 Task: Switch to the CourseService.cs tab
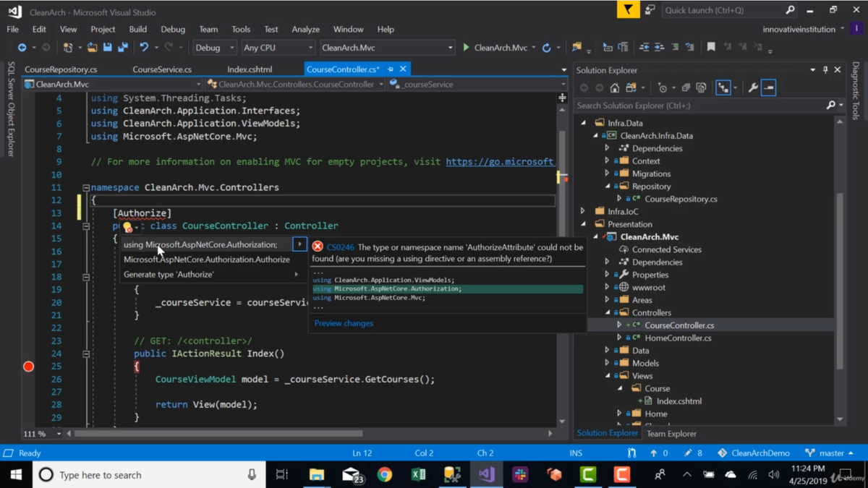pyautogui.click(x=162, y=69)
